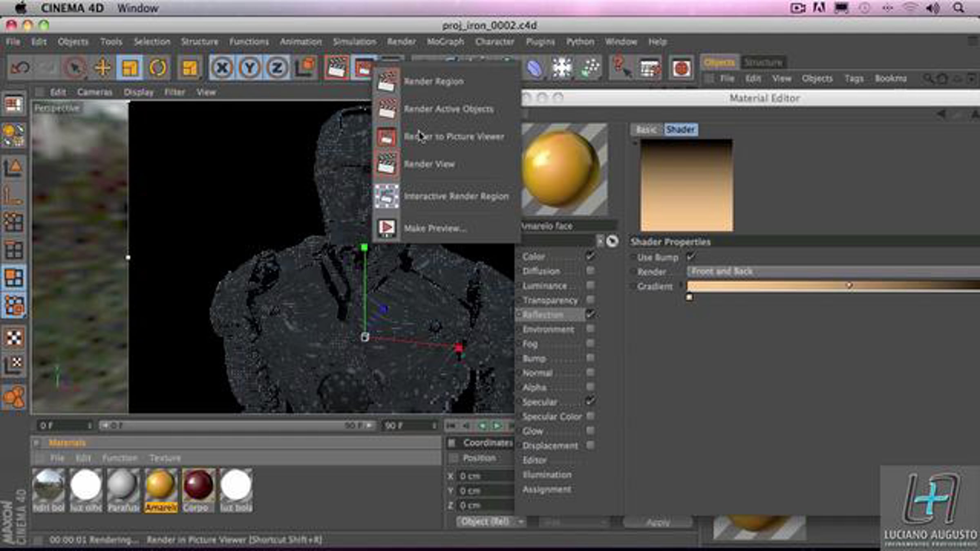Open the Render 'Front and Back' dropdown
This screenshot has width=980, height=551.
pos(833,271)
